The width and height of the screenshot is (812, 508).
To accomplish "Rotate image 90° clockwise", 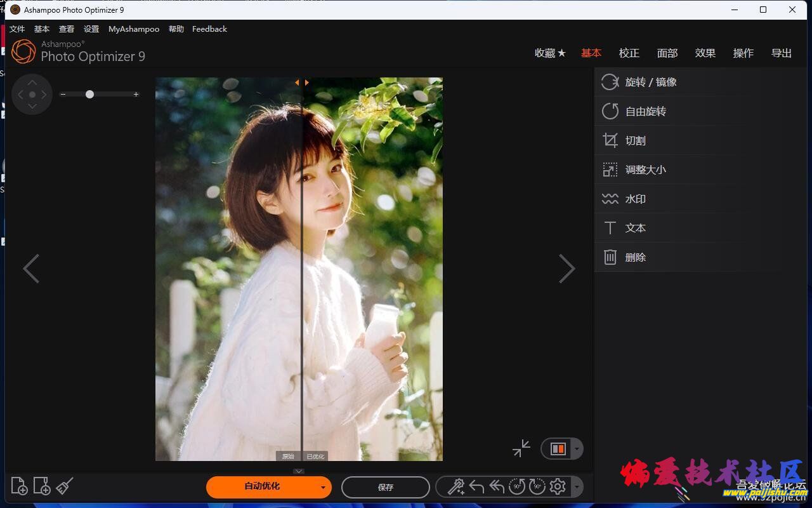I will [537, 487].
